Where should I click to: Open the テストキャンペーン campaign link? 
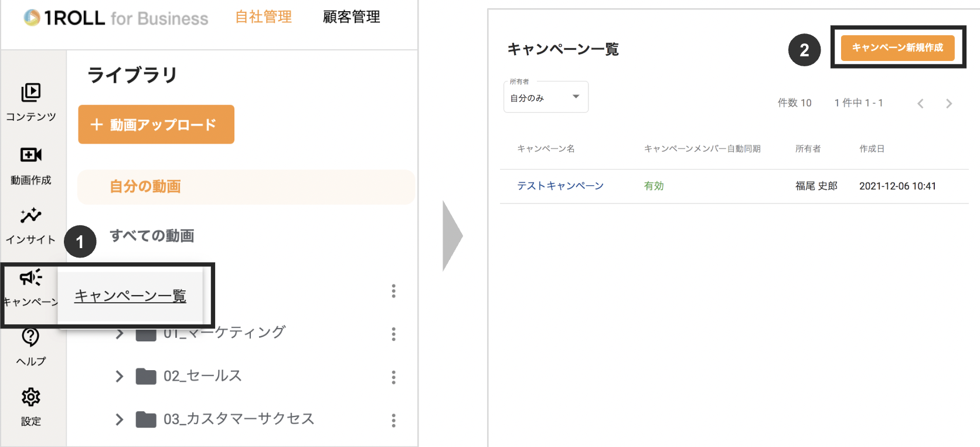coord(561,185)
